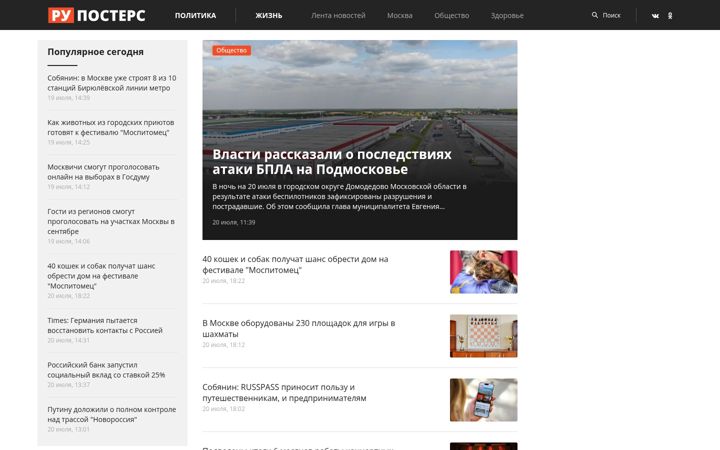Go to Здоровье section

click(x=507, y=15)
